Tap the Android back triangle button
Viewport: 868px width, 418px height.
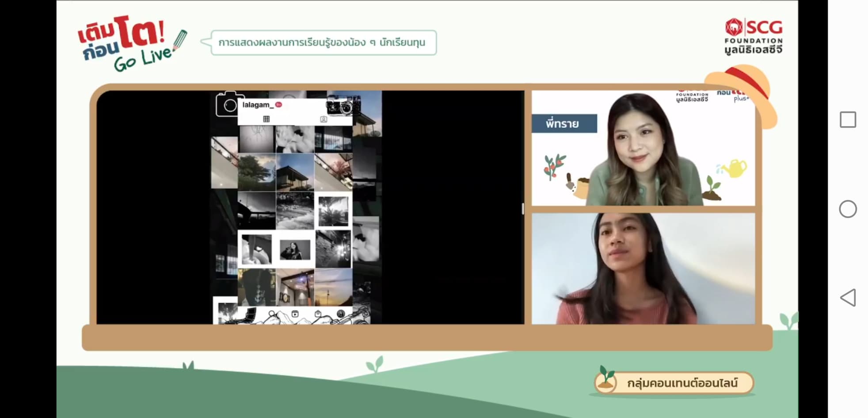[x=848, y=298]
